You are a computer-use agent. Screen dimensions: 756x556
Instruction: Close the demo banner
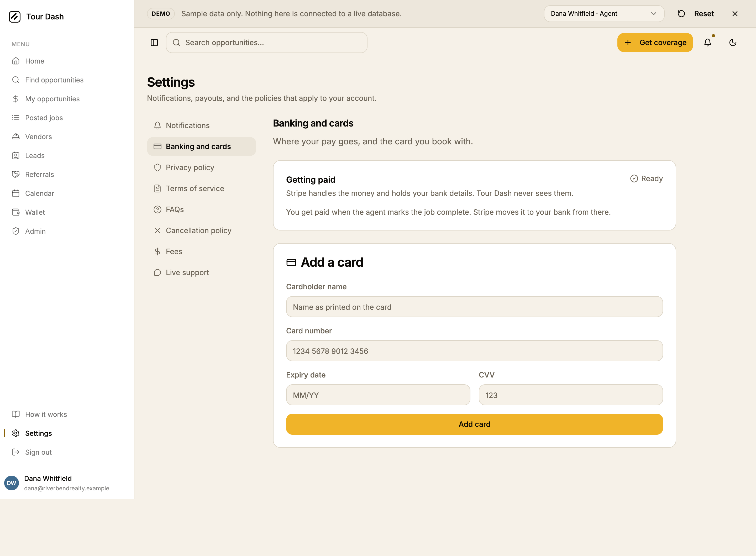735,14
